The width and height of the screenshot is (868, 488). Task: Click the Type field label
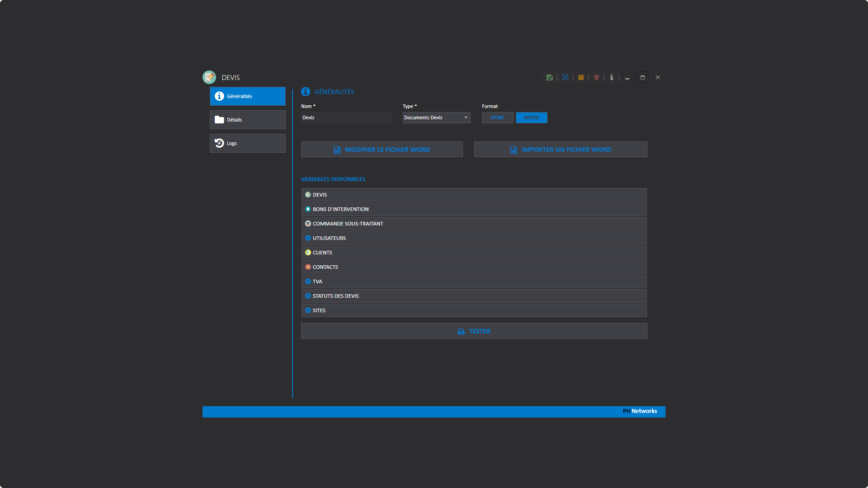(x=410, y=106)
